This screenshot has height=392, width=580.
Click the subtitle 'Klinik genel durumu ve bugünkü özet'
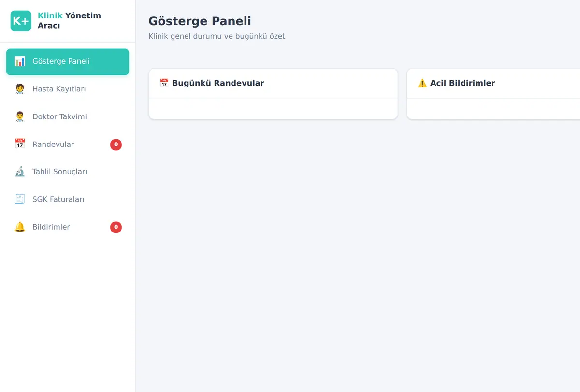[x=217, y=36]
